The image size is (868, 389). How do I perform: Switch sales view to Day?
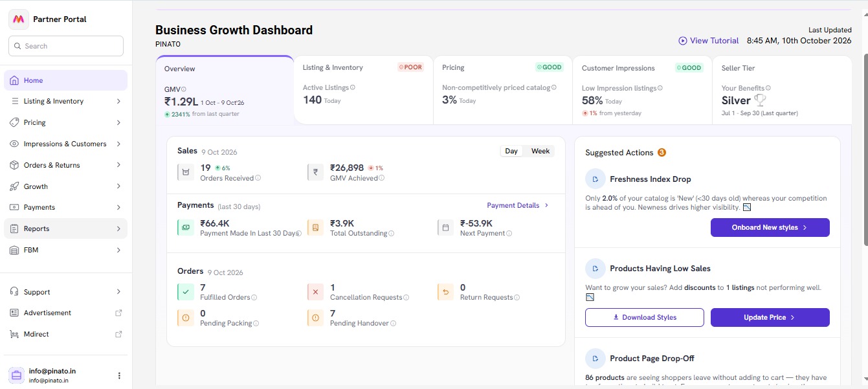click(x=511, y=151)
